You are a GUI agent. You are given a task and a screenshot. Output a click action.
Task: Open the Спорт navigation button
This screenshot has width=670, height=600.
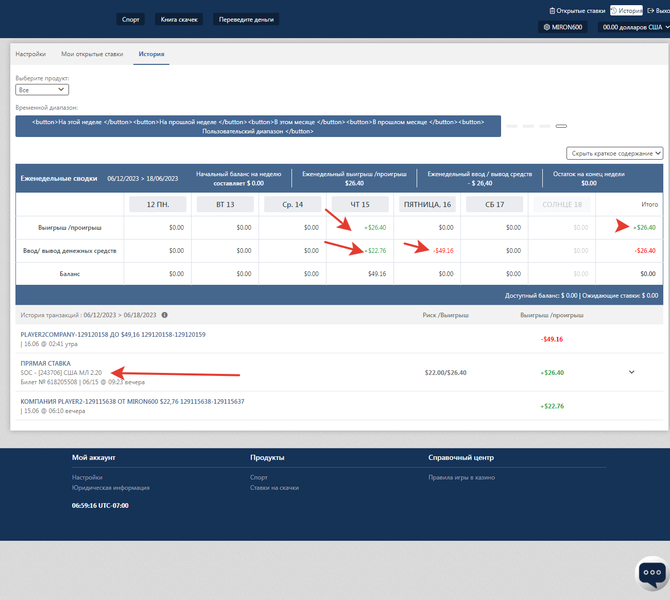(131, 19)
